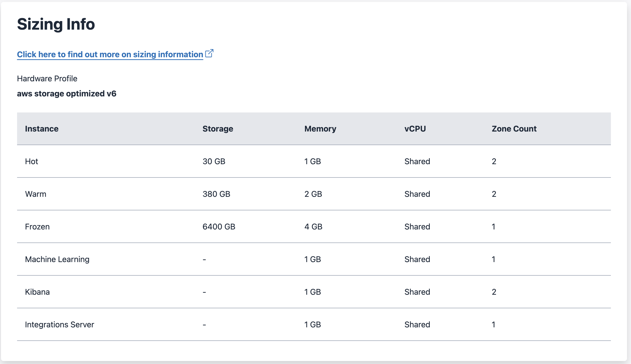The width and height of the screenshot is (631, 364).
Task: Click the external link icon beside sizing information
Action: tap(209, 53)
